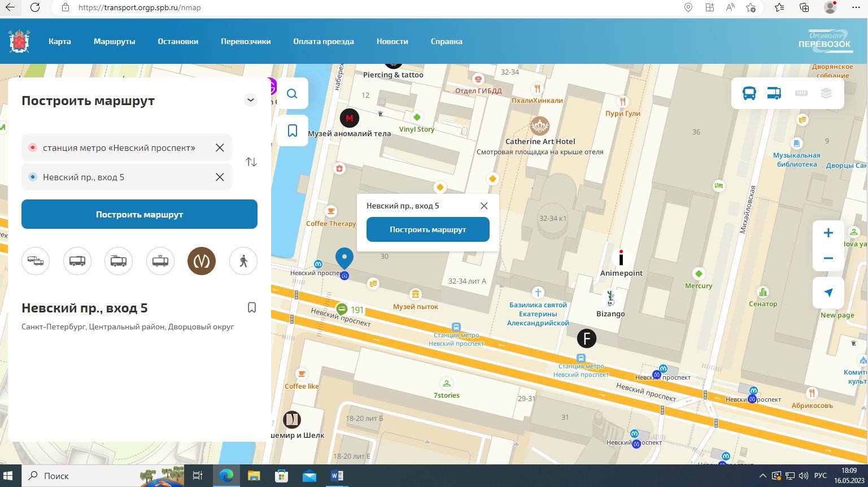
Task: Swap the start and destination points
Action: click(x=251, y=162)
